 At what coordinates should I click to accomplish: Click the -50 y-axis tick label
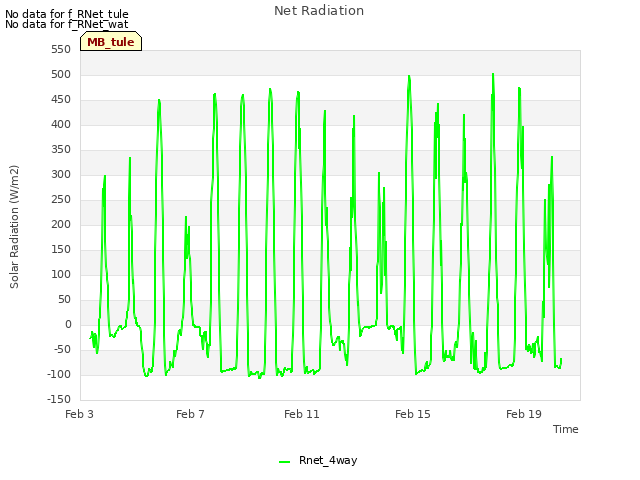pyautogui.click(x=61, y=349)
